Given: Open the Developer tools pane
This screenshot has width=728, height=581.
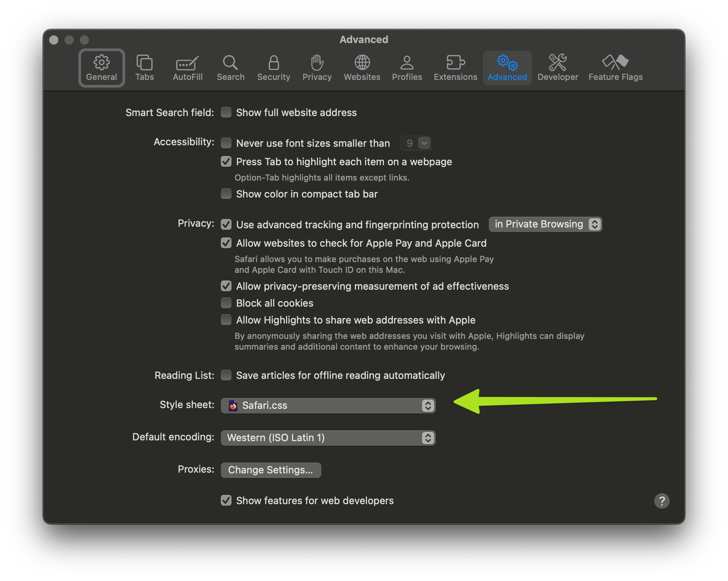Looking at the screenshot, I should 558,68.
